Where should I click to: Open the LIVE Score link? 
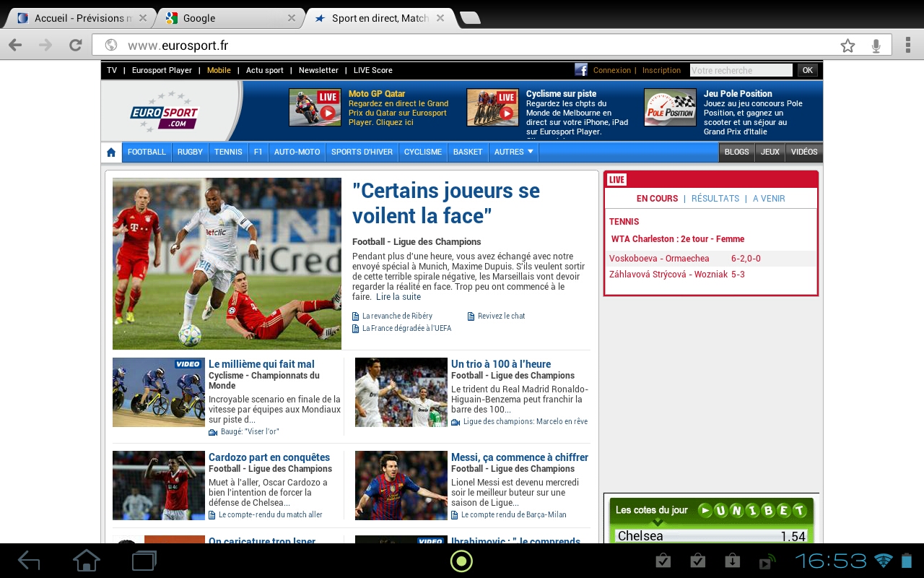(373, 71)
